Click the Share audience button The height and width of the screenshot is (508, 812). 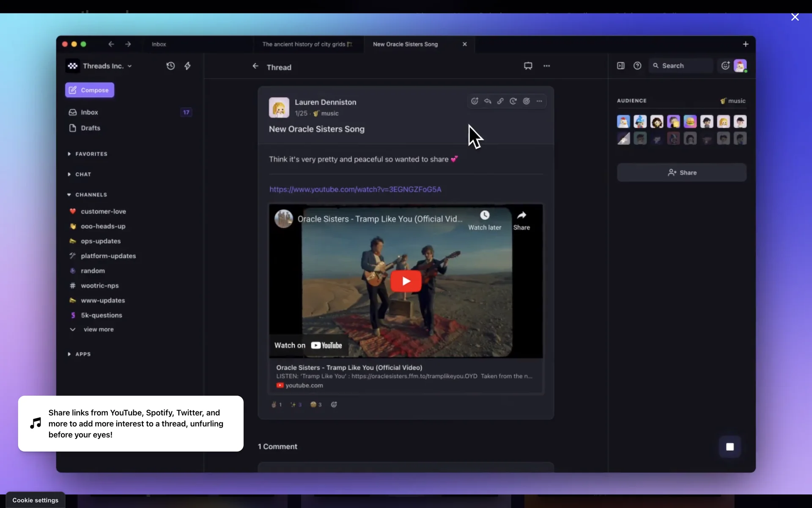[681, 173]
